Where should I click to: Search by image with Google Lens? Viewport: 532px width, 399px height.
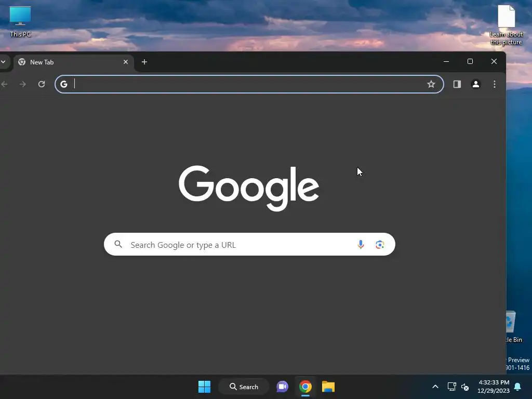coord(380,244)
